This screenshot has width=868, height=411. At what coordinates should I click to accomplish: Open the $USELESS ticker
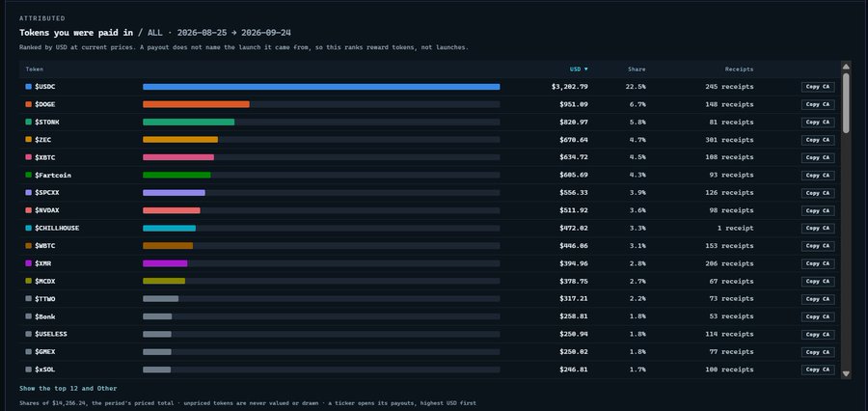[51, 334]
